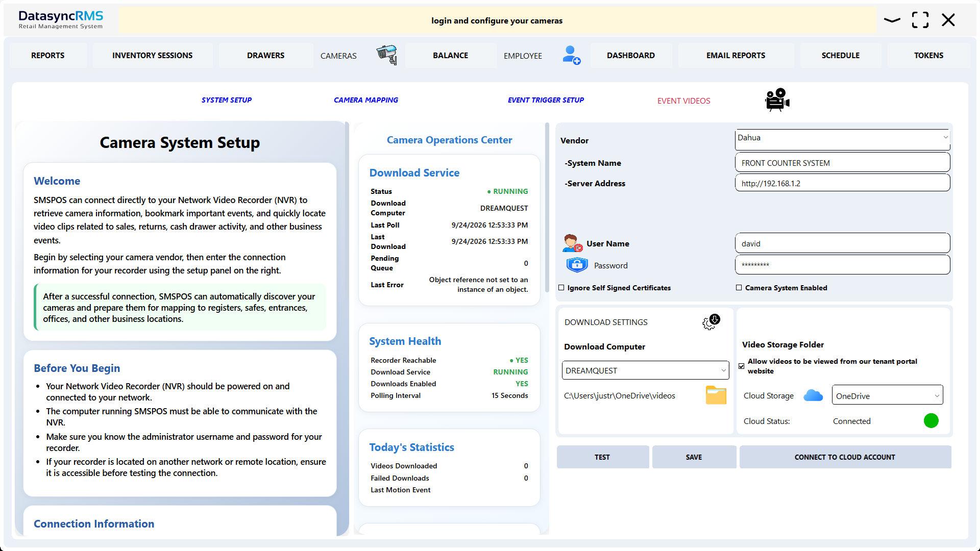The height and width of the screenshot is (551, 980).
Task: Click the System Name input field
Action: click(842, 163)
